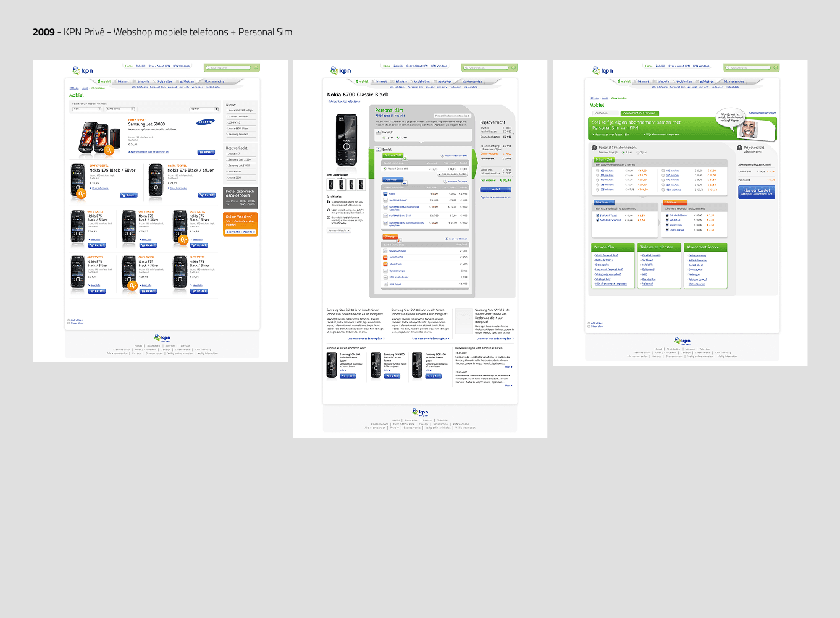The width and height of the screenshot is (840, 618).
Task: Click the orange icon in the Avondbundel row
Action: coord(385,258)
